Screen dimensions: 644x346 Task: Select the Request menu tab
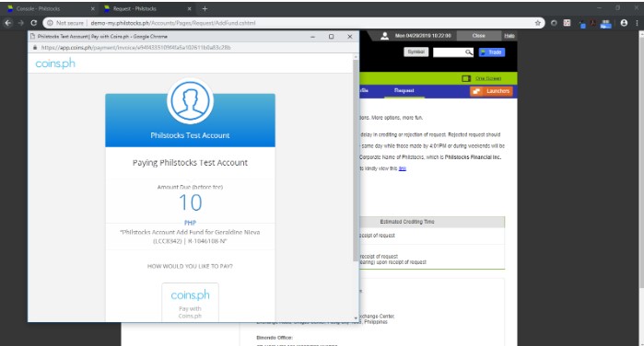[404, 91]
